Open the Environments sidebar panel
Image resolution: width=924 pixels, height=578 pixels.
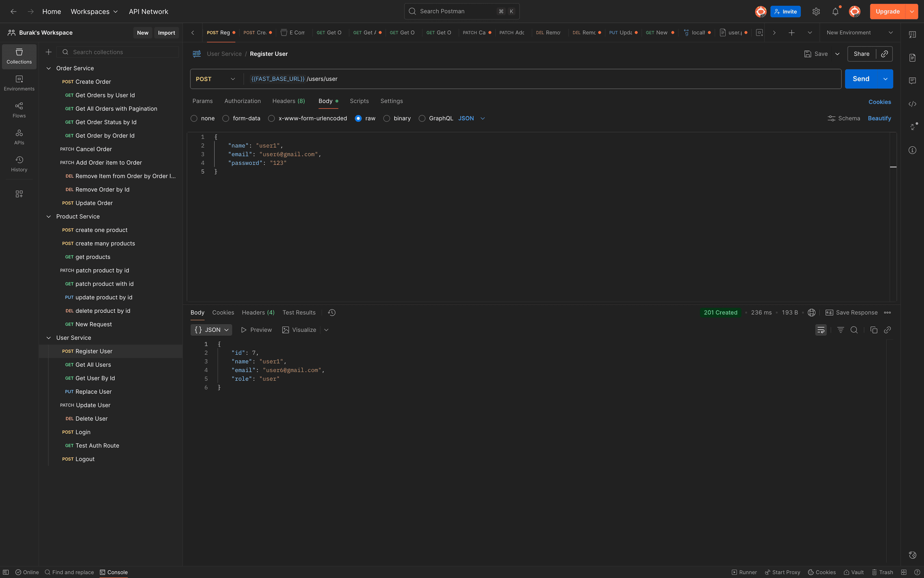coord(19,82)
